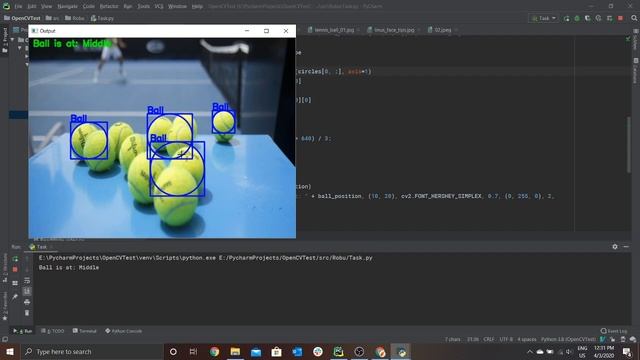Image resolution: width=640 pixels, height=360 pixels.
Task: Hide the Run panel with minimize icon
Action: 626,247
